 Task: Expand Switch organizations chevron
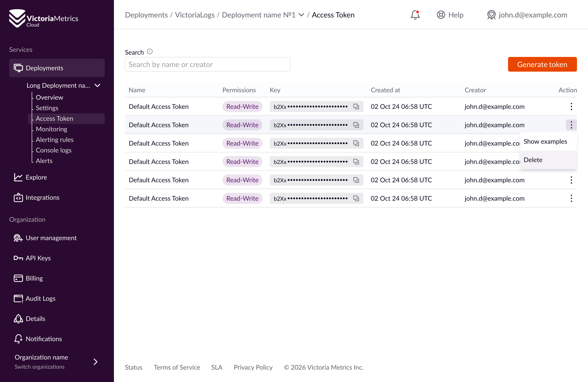coord(96,362)
